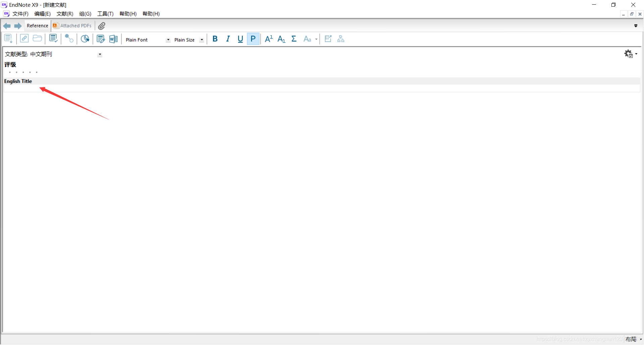Click the find full text icon
Image resolution: width=644 pixels, height=345 pixels.
pos(69,39)
